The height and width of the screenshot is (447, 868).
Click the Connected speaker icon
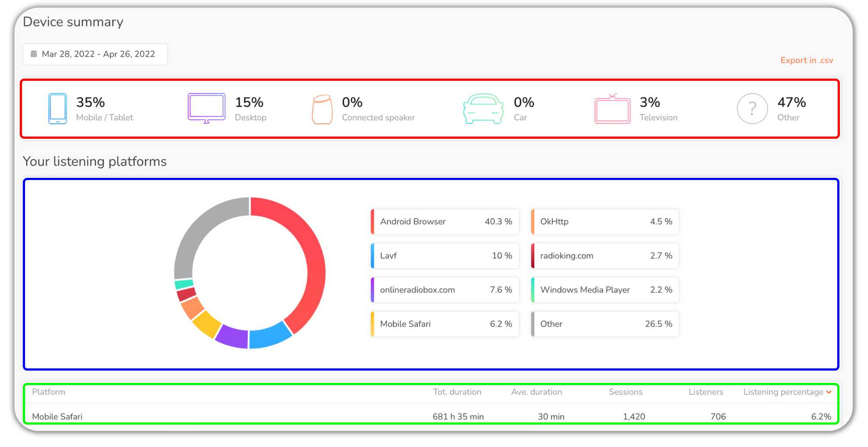322,109
